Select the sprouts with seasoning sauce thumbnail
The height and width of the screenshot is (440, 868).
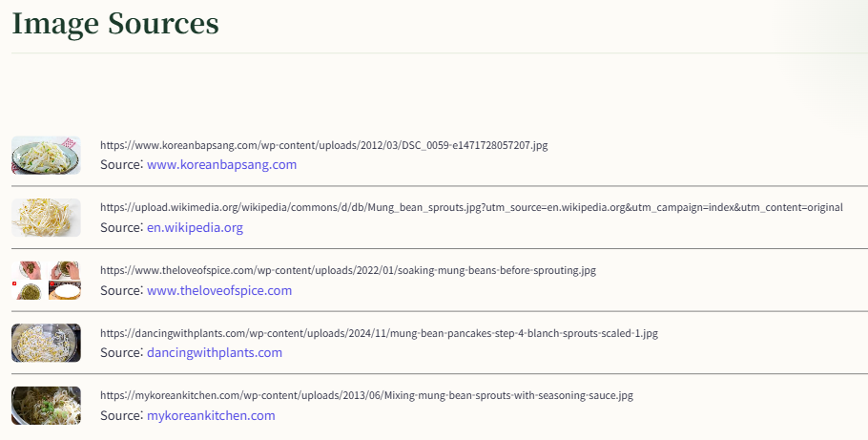[46, 406]
